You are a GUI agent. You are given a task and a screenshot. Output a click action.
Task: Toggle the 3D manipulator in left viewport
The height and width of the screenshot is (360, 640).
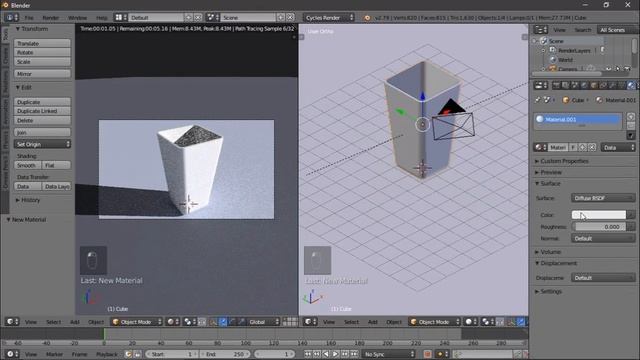tap(213, 322)
